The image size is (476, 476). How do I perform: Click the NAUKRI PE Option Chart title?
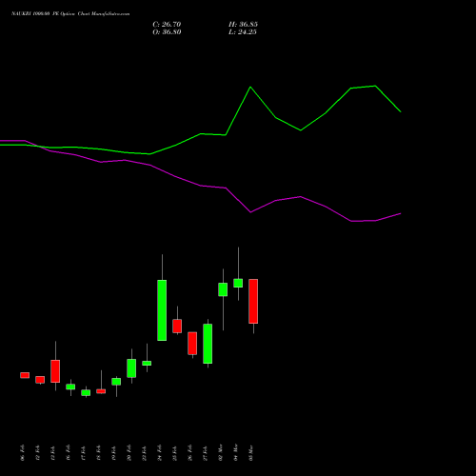tap(70, 14)
